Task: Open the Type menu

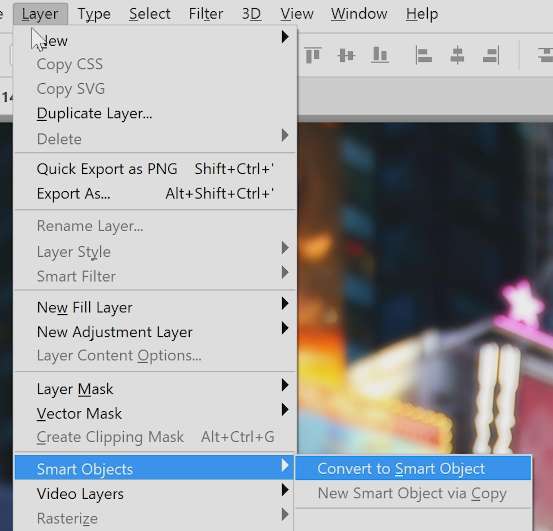Action: click(x=94, y=14)
